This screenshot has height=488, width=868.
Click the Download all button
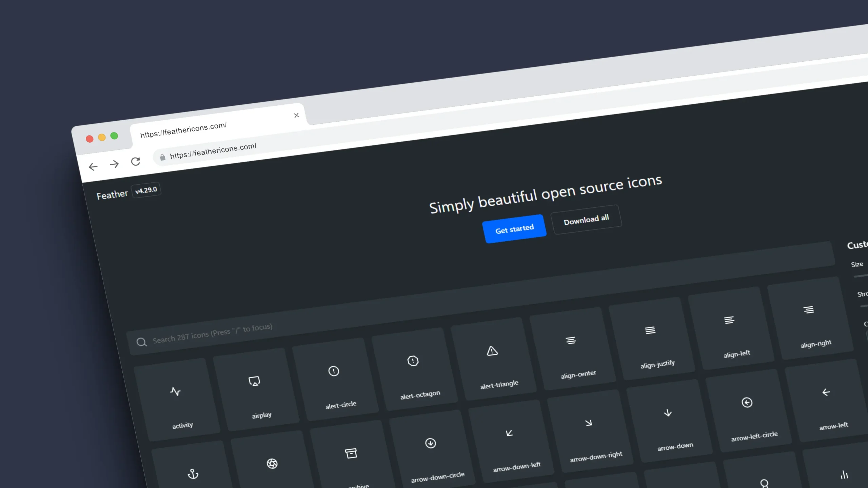(586, 220)
